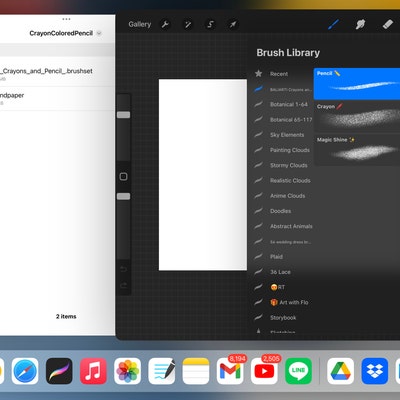Open Procreate from the dock

pyautogui.click(x=59, y=371)
